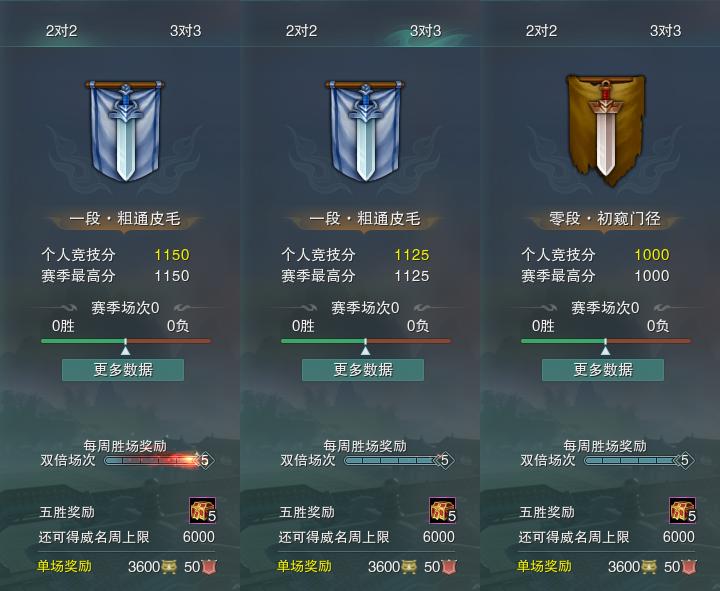Select the 2对2 tab in left panel

tap(62, 31)
